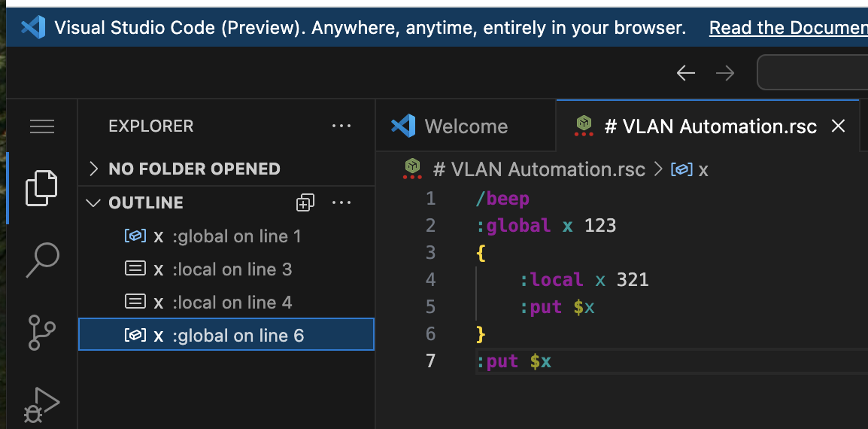Viewport: 868px width, 429px height.
Task: Open the Search view in activity bar
Action: point(42,260)
